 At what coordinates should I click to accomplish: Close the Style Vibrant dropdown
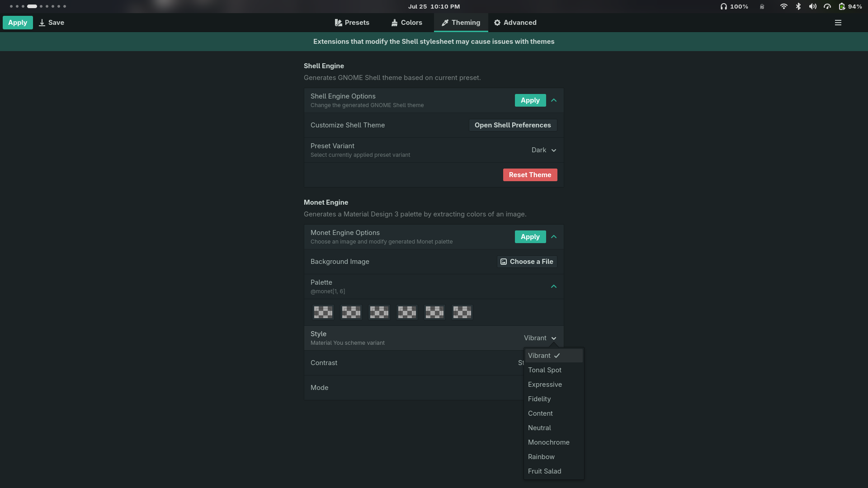point(540,338)
